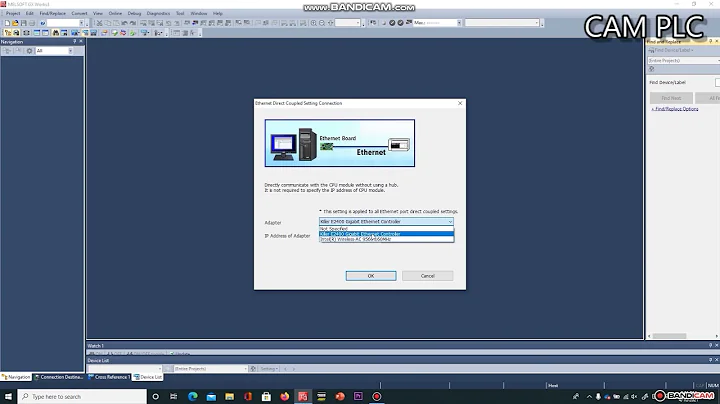Open the Online menu

115,13
